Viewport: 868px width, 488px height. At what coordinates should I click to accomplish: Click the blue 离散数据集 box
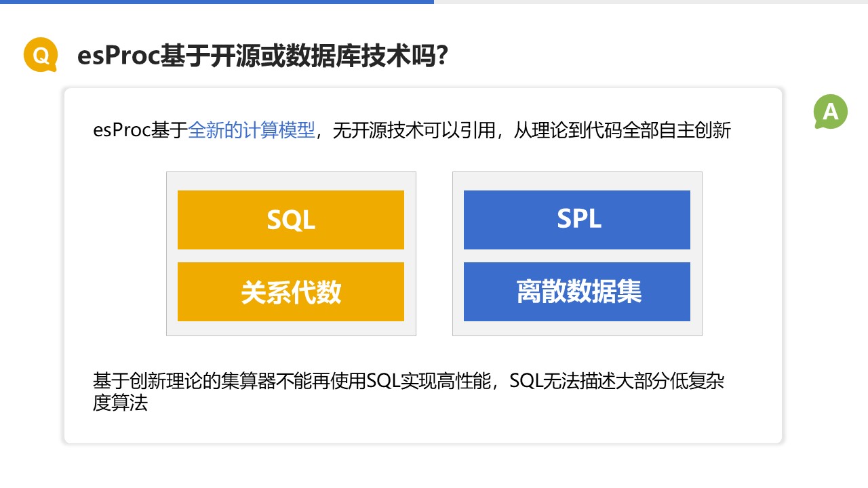(x=576, y=291)
